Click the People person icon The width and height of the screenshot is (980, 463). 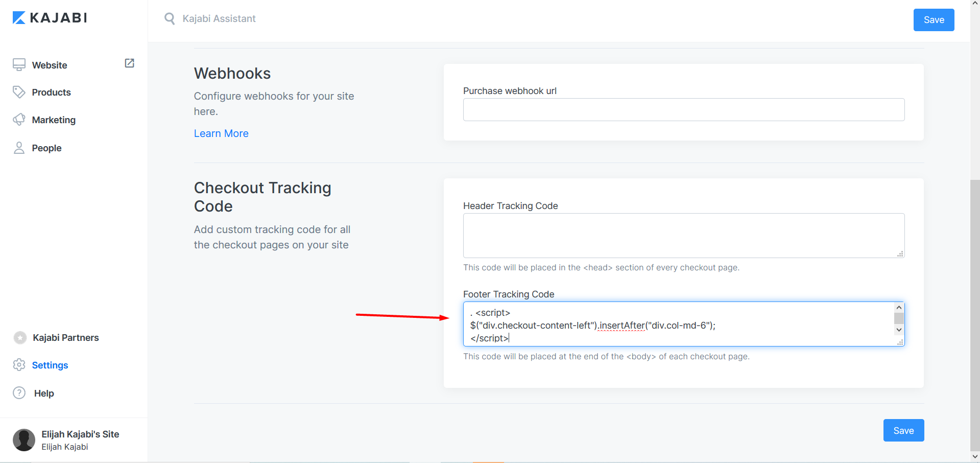pyautogui.click(x=19, y=148)
